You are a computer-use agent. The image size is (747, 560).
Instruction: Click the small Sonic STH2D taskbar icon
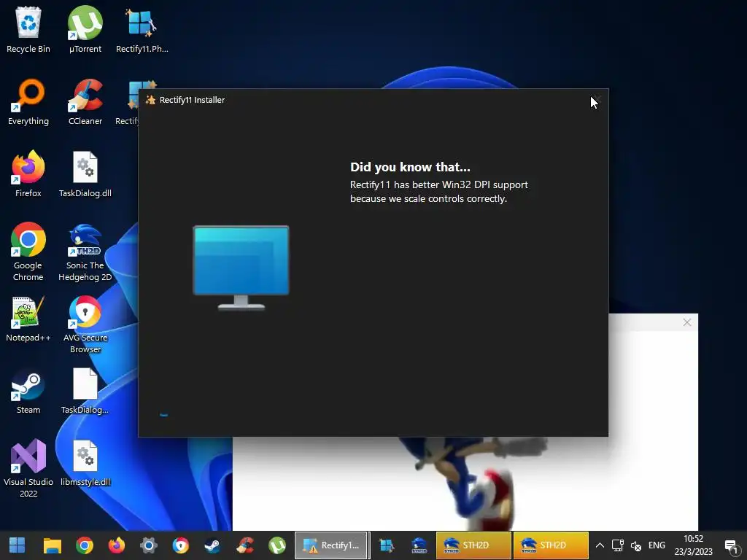click(x=419, y=545)
